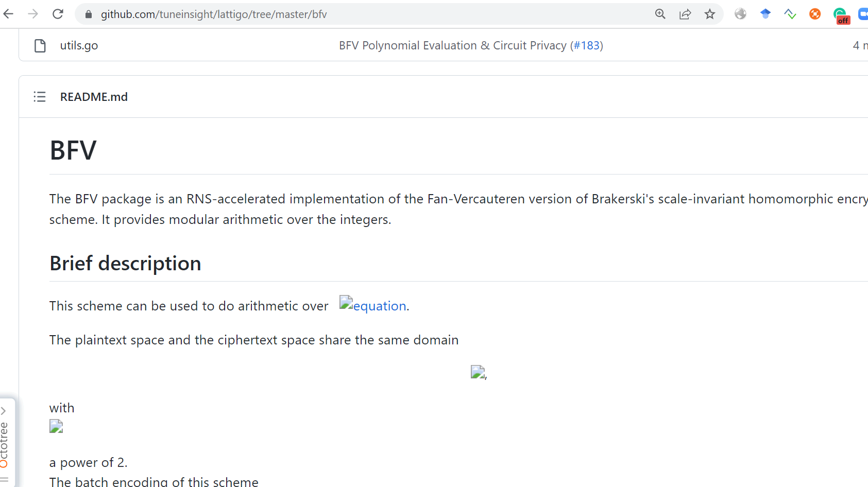Bookmark this page with the star
868x487 pixels.
point(710,14)
